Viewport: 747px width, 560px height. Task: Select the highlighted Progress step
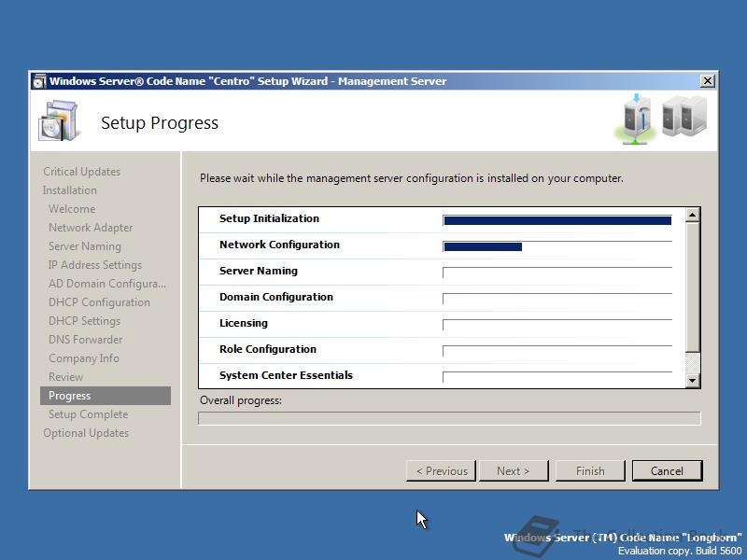pyautogui.click(x=106, y=396)
